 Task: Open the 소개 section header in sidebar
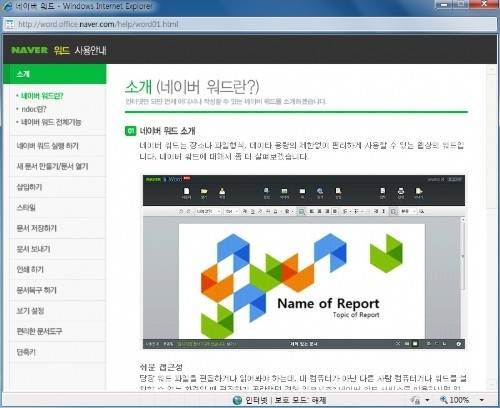pyautogui.click(x=54, y=74)
